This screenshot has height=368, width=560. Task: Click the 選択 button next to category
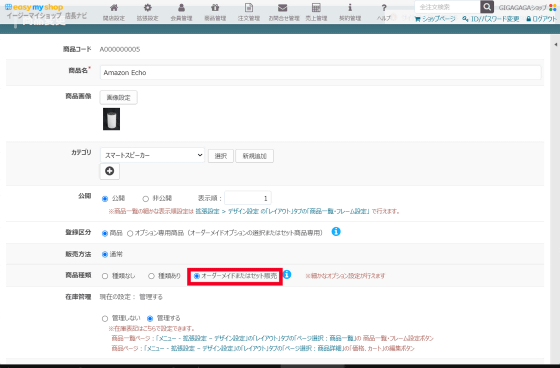click(221, 156)
